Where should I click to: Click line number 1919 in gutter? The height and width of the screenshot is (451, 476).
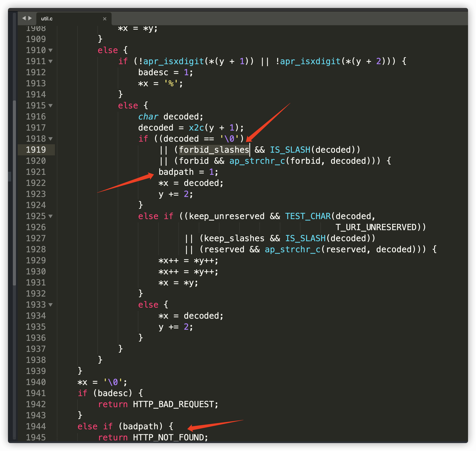tap(36, 150)
